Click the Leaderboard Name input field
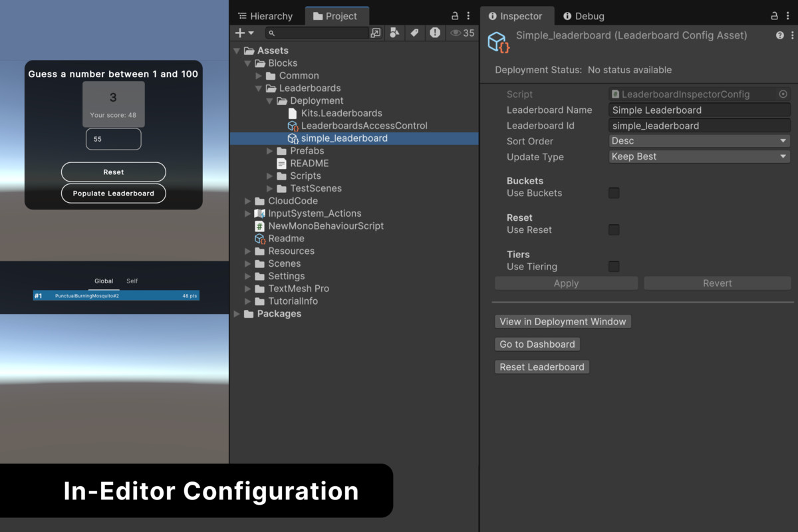 pos(700,110)
